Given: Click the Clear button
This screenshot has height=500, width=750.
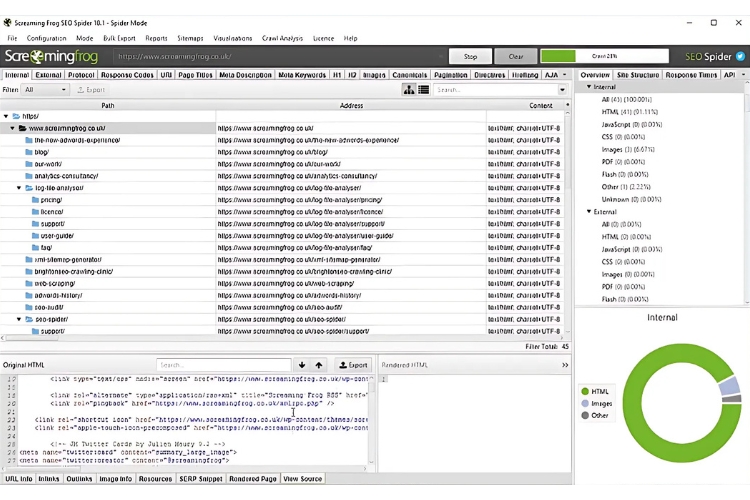Looking at the screenshot, I should [x=516, y=56].
